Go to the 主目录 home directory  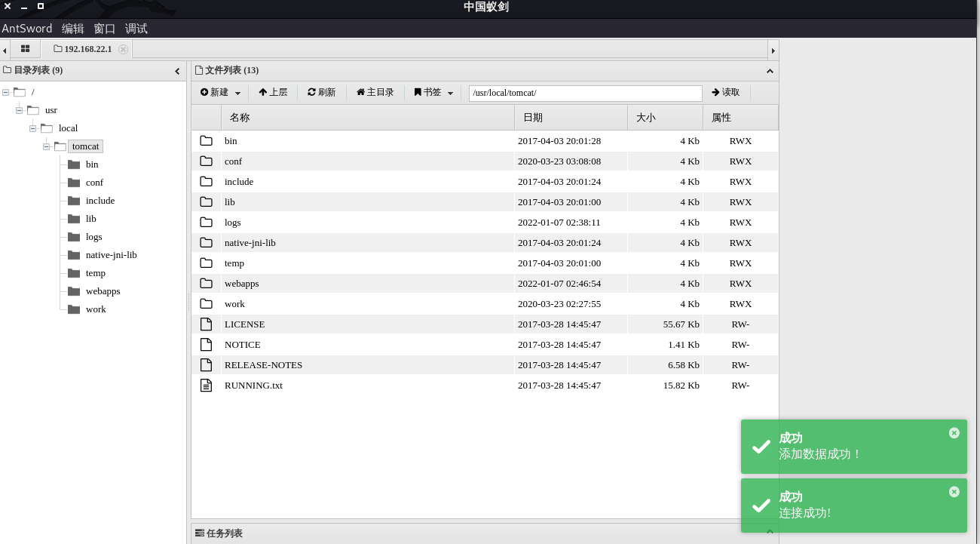click(x=375, y=92)
